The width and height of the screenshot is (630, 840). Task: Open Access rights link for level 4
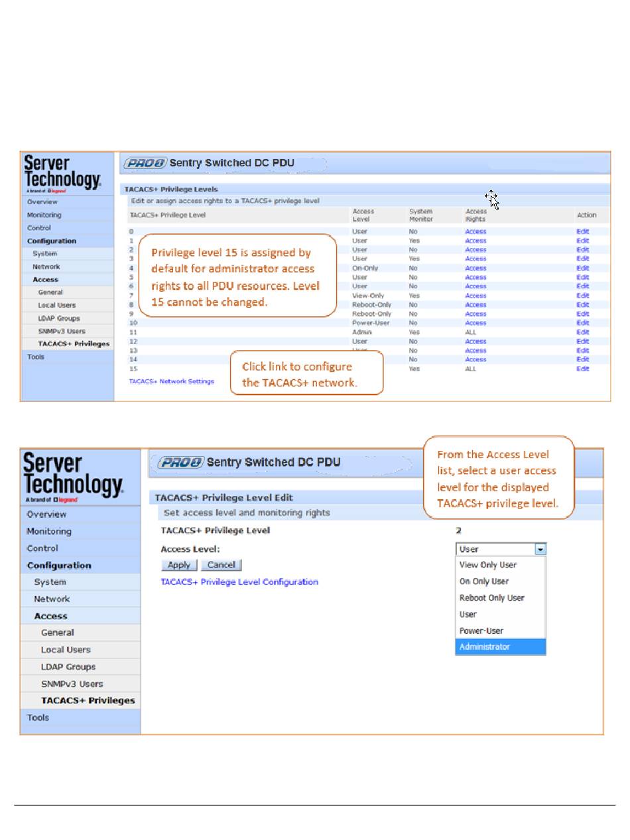click(475, 268)
